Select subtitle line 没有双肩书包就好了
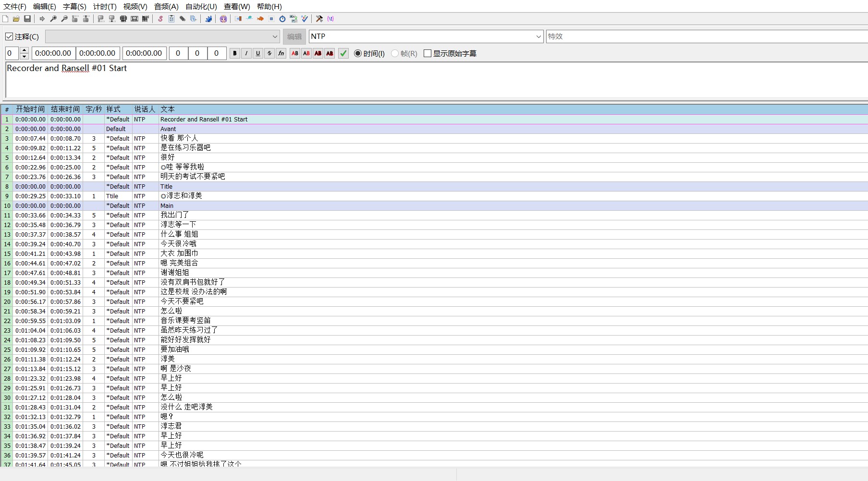The image size is (868, 481). click(434, 282)
